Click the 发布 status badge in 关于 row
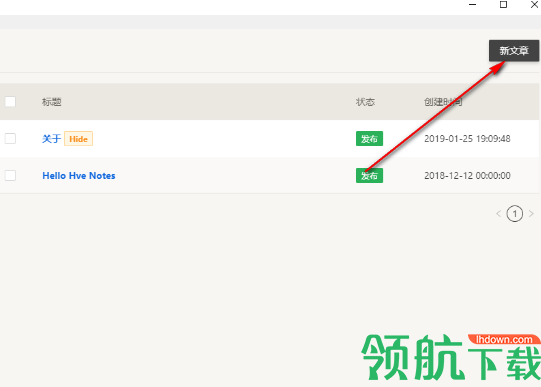 [369, 139]
